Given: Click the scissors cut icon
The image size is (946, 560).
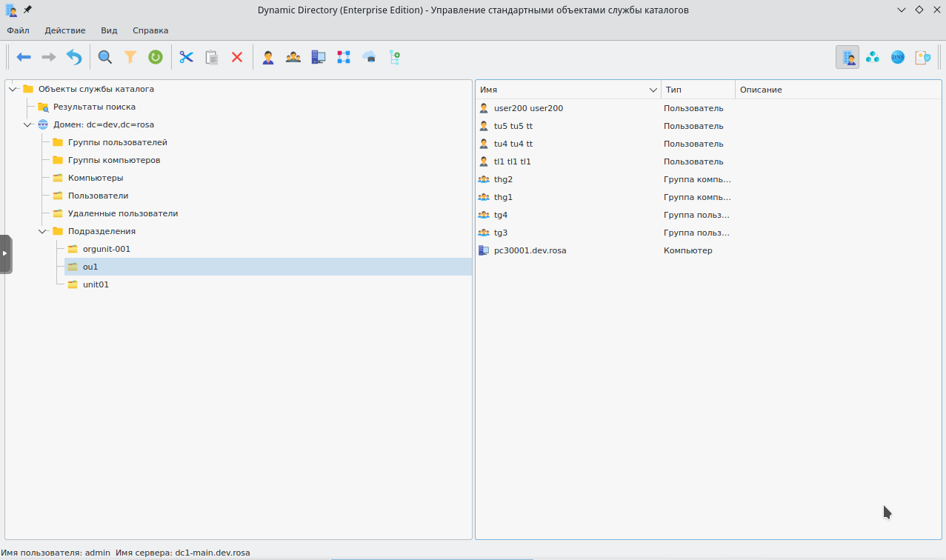Looking at the screenshot, I should click(x=186, y=57).
